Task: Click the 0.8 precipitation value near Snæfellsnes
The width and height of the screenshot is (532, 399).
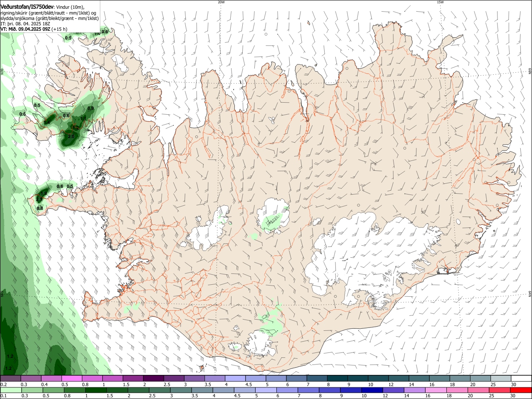Action: pos(40,208)
